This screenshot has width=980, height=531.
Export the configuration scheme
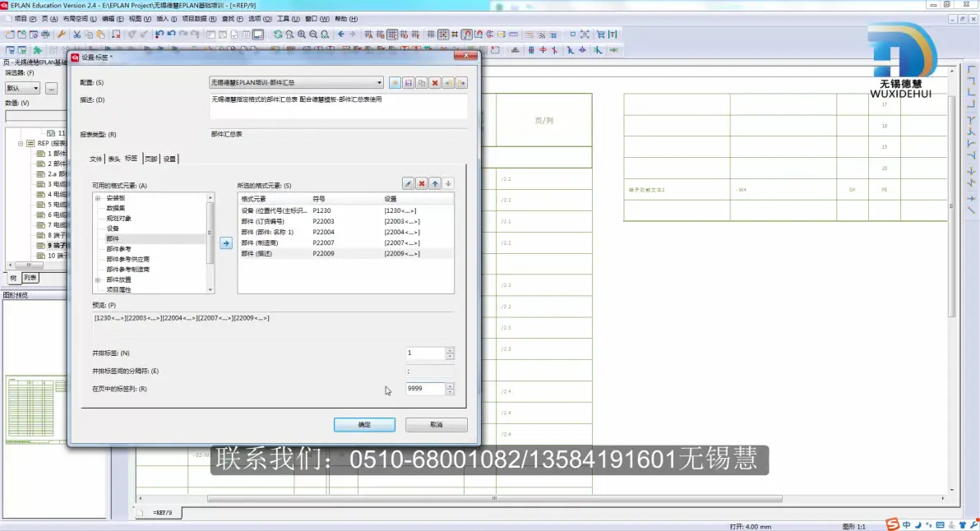tap(461, 82)
